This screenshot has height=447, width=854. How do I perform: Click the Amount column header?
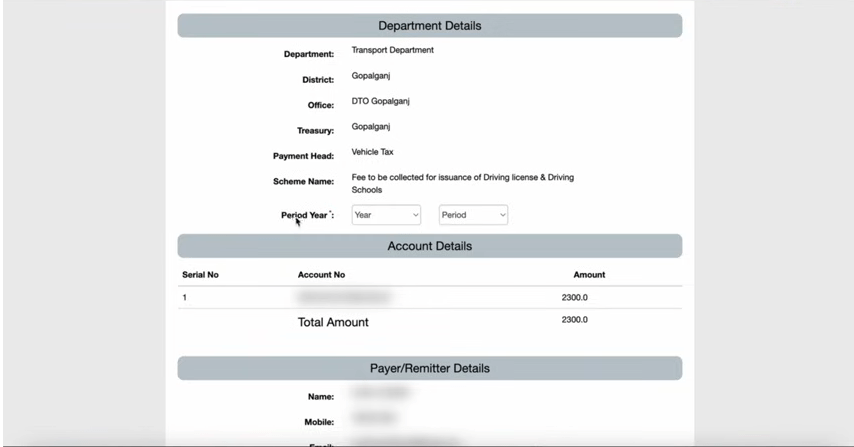point(589,275)
